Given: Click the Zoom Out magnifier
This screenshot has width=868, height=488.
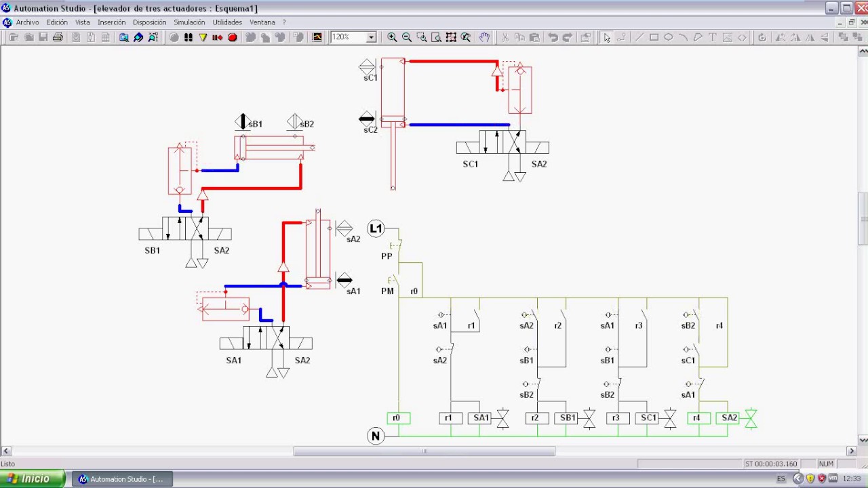Looking at the screenshot, I should click(407, 37).
